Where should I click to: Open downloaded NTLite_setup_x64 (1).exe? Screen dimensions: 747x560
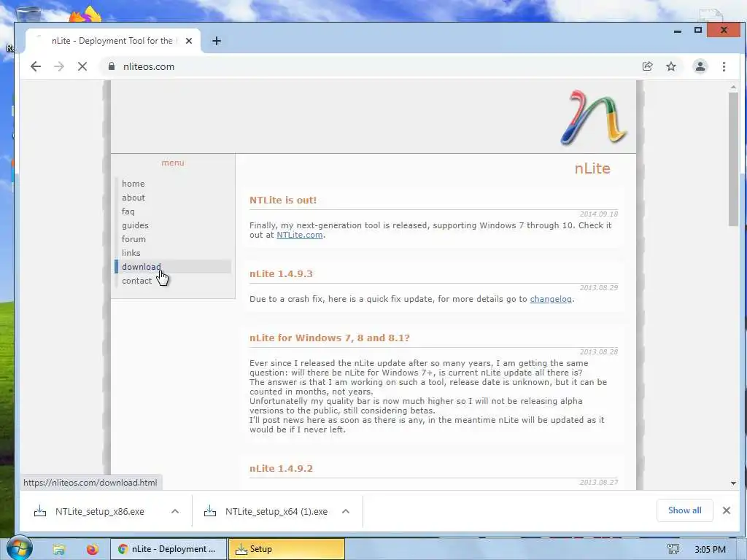(x=276, y=511)
